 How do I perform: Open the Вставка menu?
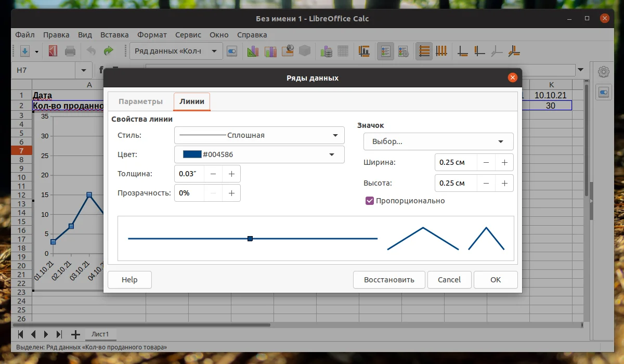click(114, 35)
